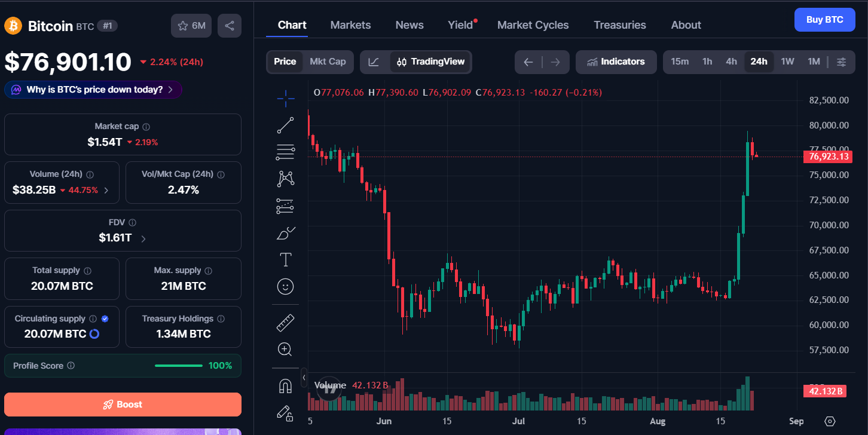Add Bitcoin to watchlist star
868x435 pixels.
point(191,26)
